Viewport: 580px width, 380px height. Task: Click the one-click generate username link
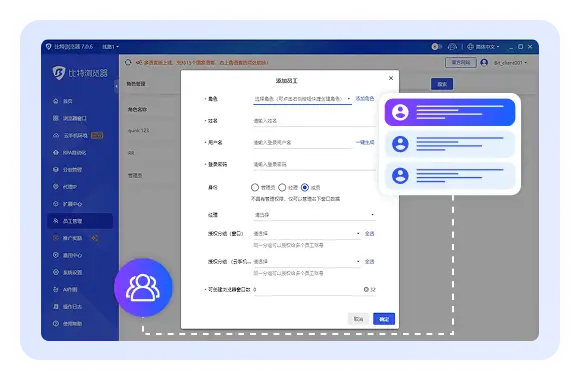click(365, 142)
